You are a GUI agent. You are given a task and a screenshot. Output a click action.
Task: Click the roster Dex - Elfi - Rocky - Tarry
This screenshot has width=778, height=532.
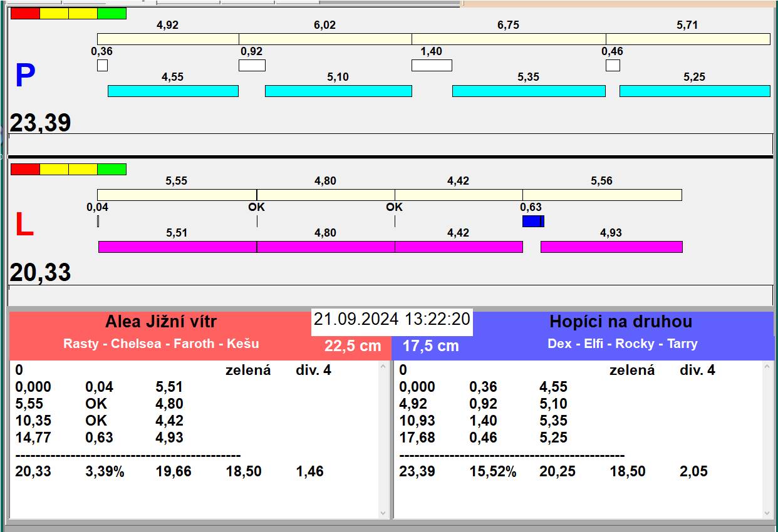click(622, 344)
